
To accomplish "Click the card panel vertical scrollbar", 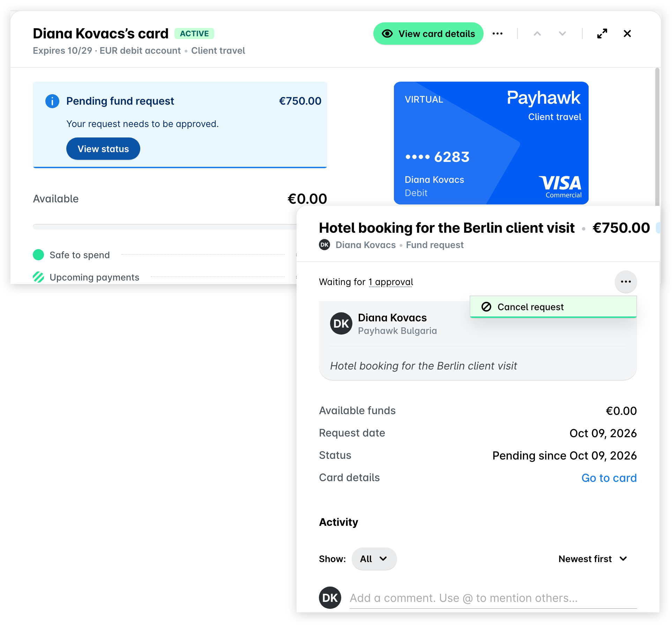I will (657, 137).
